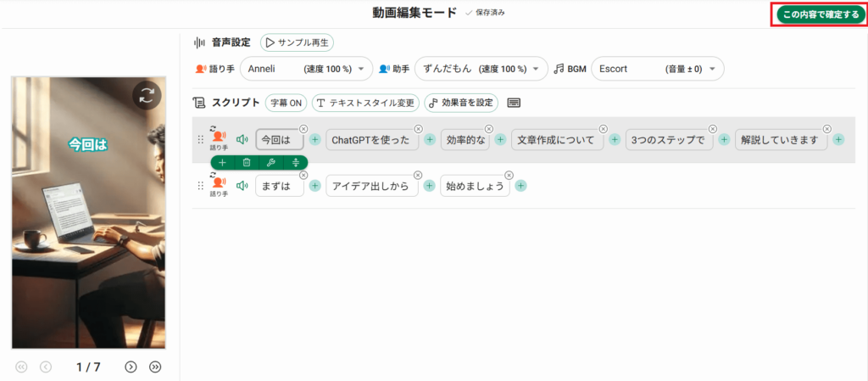Open the BGM Escort dropdown
This screenshot has width=868, height=381.
pos(657,70)
